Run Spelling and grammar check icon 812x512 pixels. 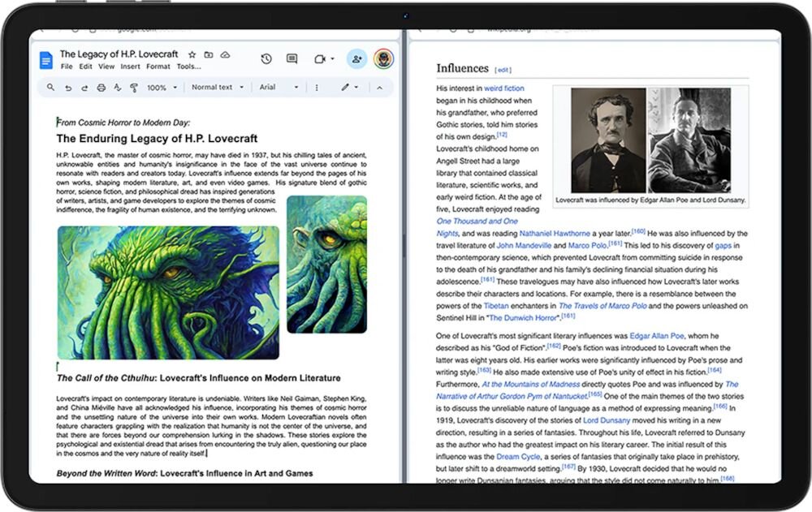118,87
